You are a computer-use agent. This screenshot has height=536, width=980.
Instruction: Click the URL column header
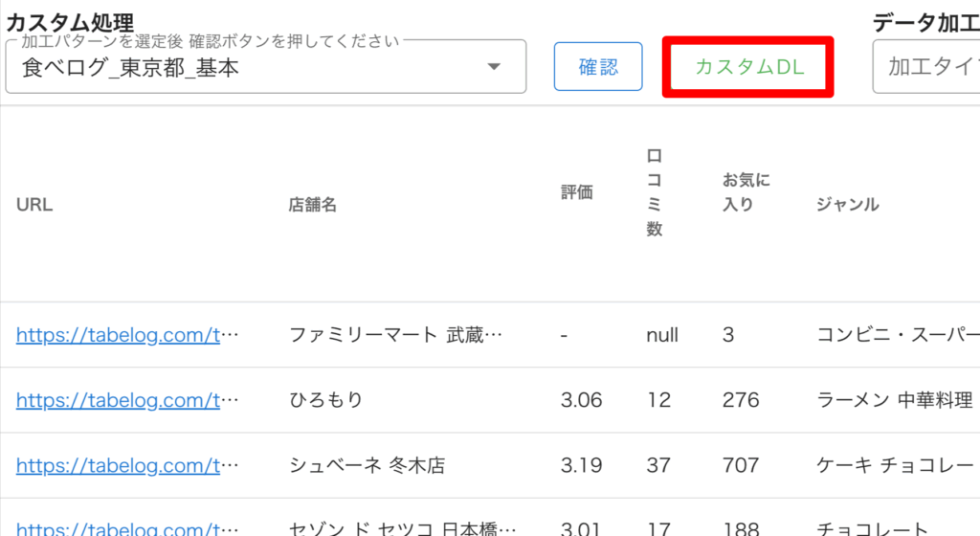34,205
